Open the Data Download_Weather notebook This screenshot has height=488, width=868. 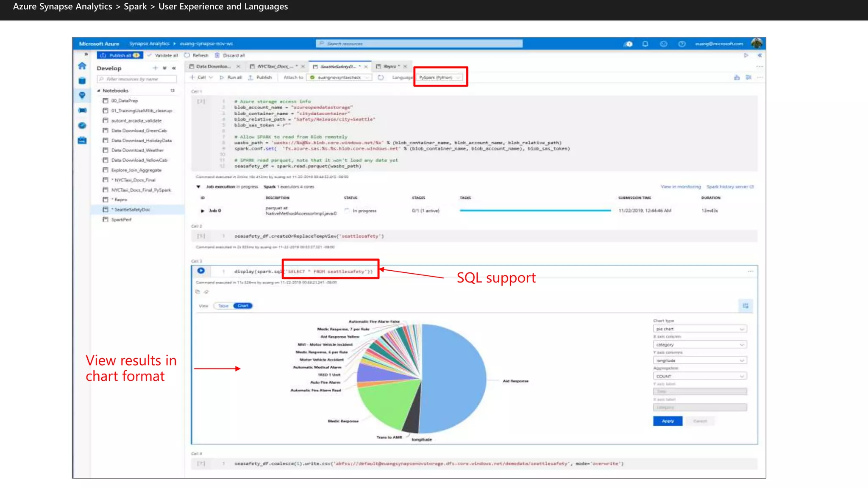coord(137,150)
